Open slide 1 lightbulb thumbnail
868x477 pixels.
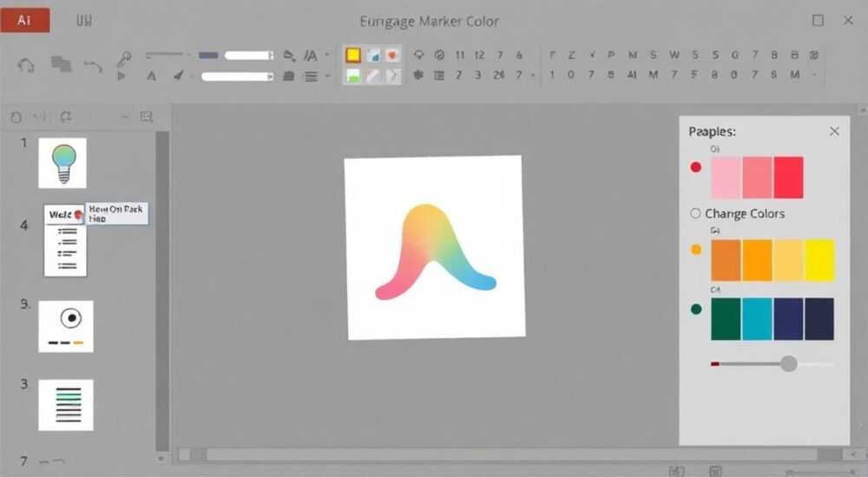point(62,163)
